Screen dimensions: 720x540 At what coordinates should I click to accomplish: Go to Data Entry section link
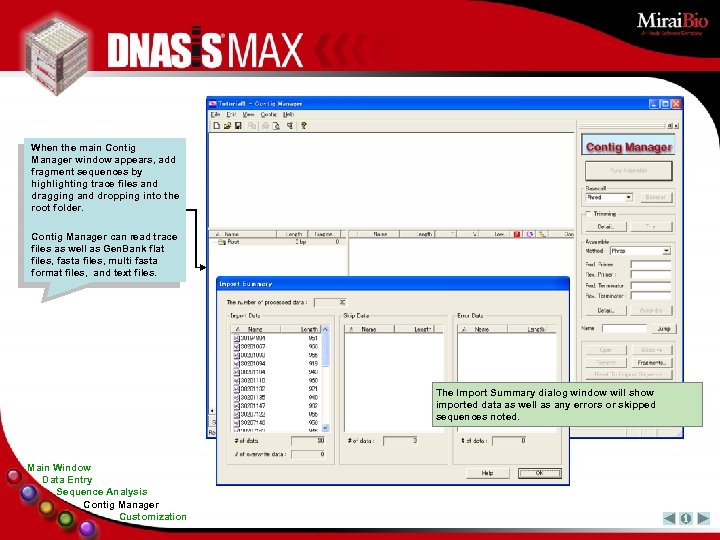(68, 480)
